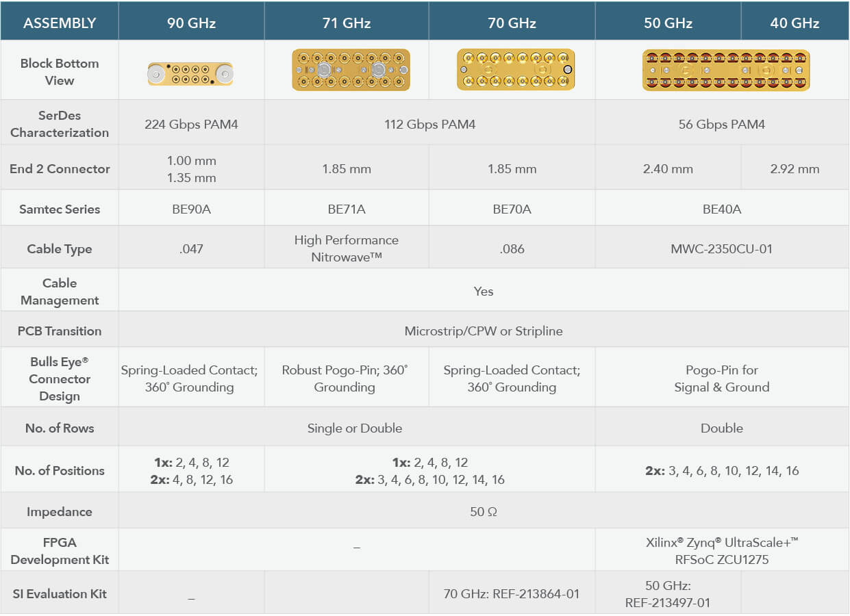Select the 40 GHz column header
This screenshot has width=850, height=616.
(x=795, y=23)
